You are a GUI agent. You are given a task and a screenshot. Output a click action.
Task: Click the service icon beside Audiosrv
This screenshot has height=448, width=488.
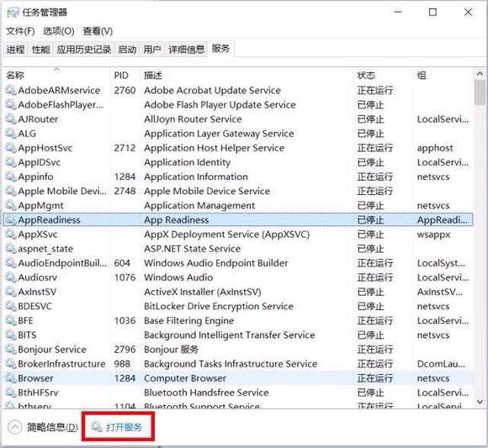11,277
